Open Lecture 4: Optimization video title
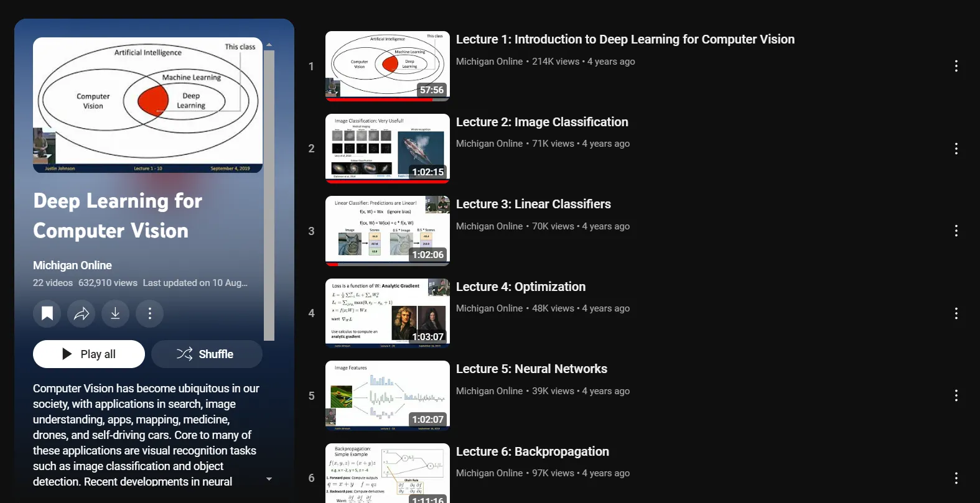 tap(520, 287)
